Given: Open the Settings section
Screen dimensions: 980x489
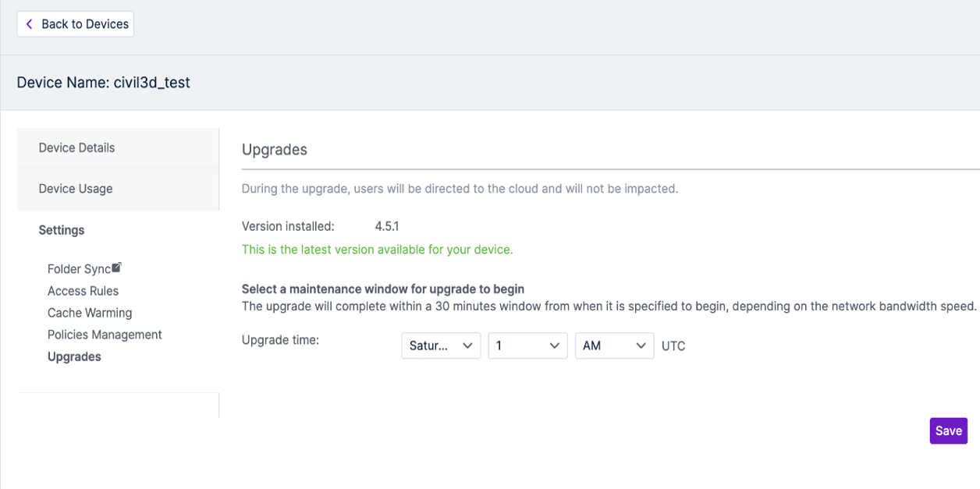Looking at the screenshot, I should click(x=61, y=230).
